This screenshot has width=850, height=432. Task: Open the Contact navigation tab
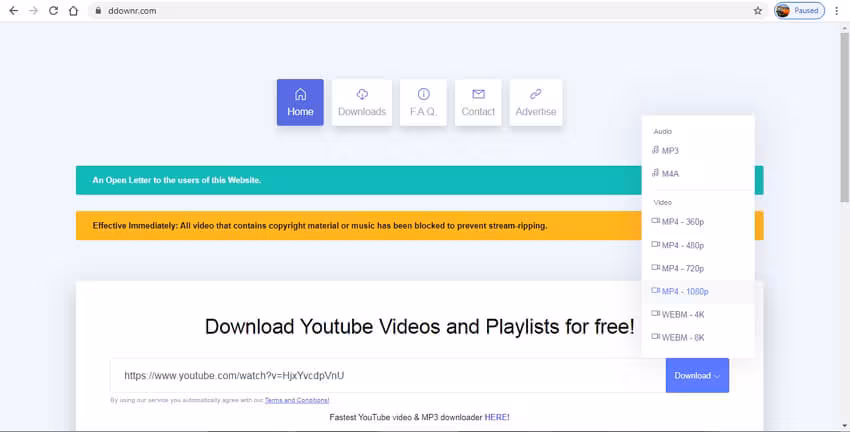pyautogui.click(x=478, y=102)
